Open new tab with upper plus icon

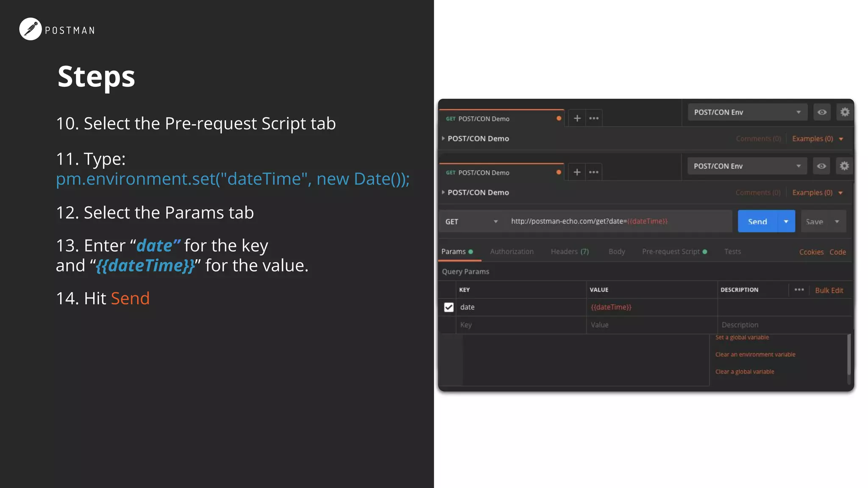point(577,118)
